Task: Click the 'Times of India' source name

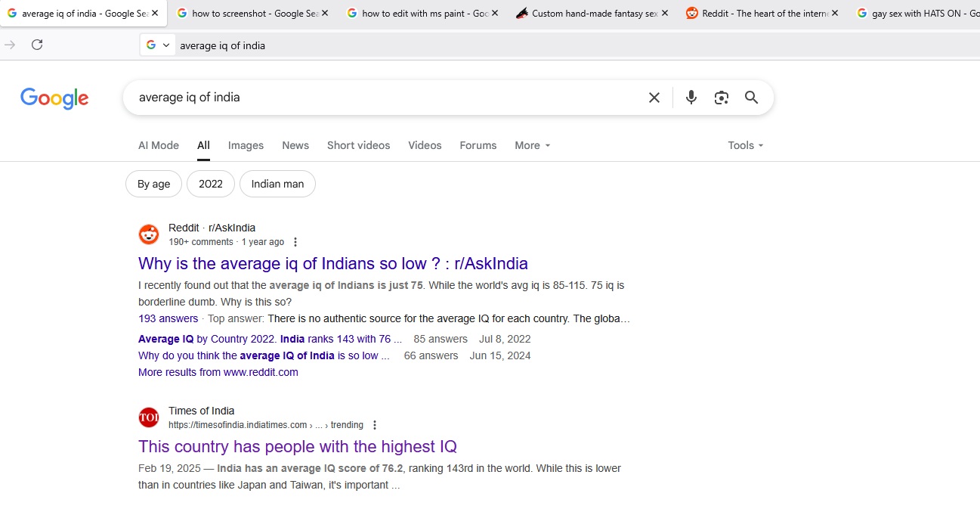Action: tap(202, 411)
